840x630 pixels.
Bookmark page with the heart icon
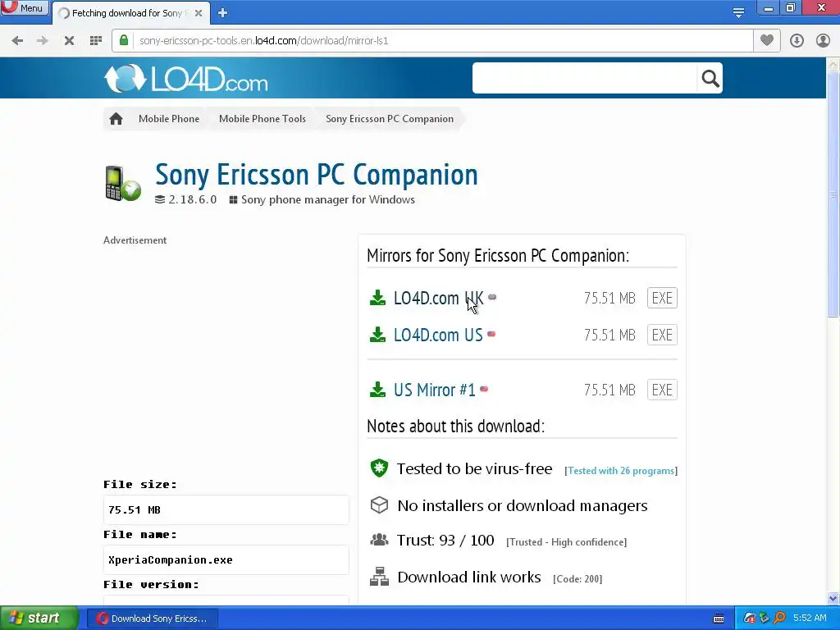click(x=767, y=40)
